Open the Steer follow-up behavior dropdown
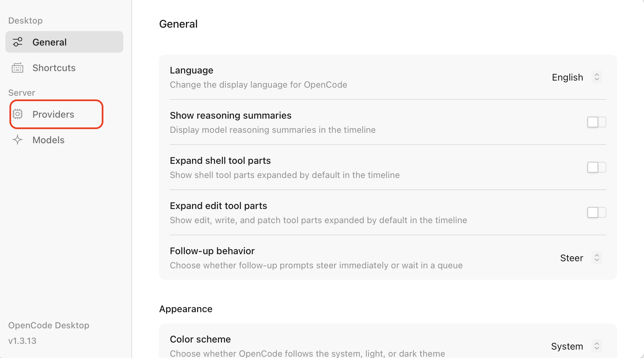 572,258
